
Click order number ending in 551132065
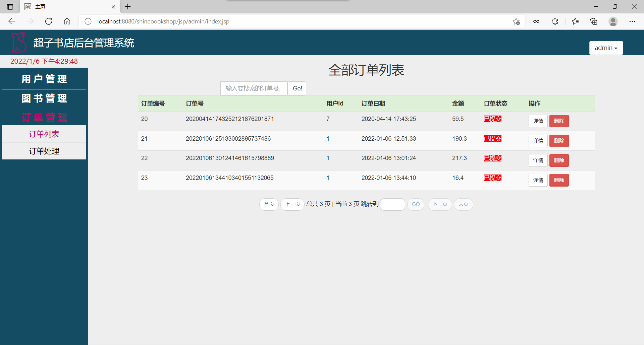(230, 178)
